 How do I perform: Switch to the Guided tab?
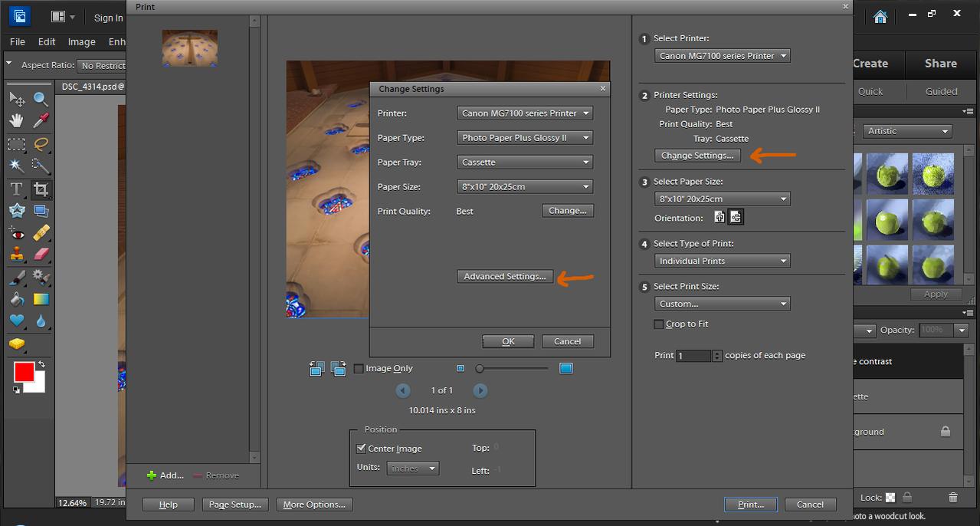pos(941,91)
